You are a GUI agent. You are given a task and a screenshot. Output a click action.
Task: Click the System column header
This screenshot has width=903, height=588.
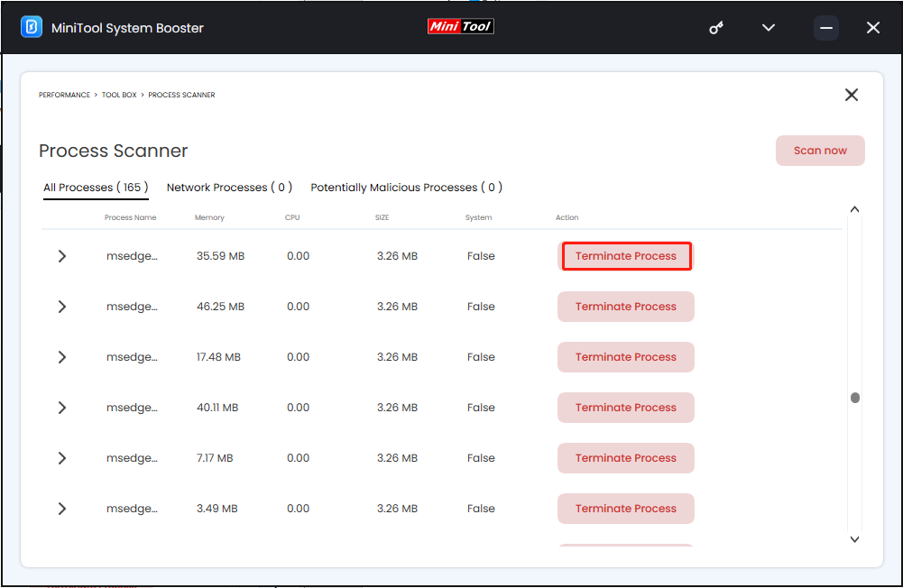click(x=479, y=217)
